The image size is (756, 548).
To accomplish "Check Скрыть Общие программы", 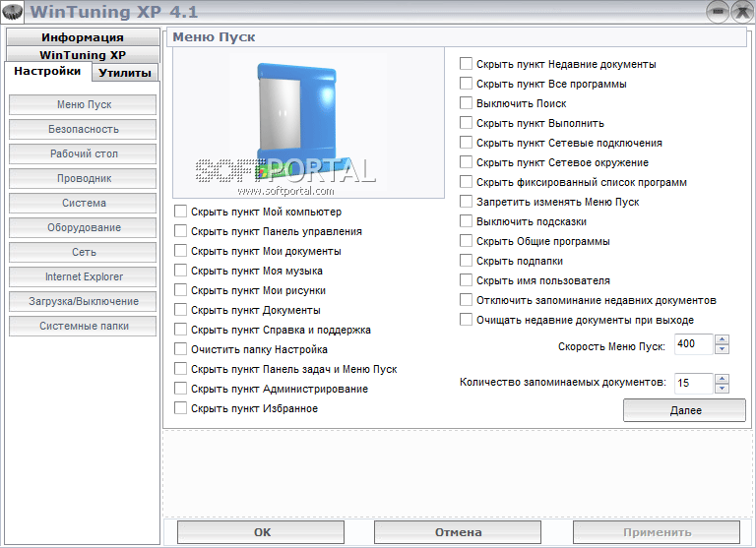I will (x=467, y=240).
